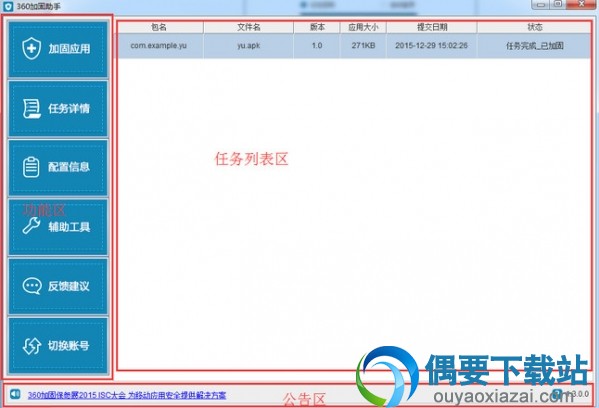This screenshot has height=408, width=599.
Task: Close the 360加固助手 window
Action: tap(581, 4)
